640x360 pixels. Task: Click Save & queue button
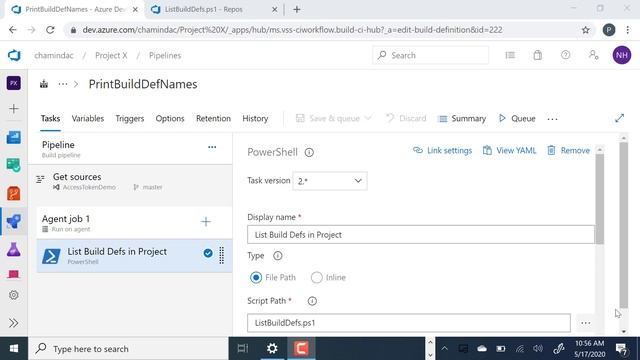(328, 118)
